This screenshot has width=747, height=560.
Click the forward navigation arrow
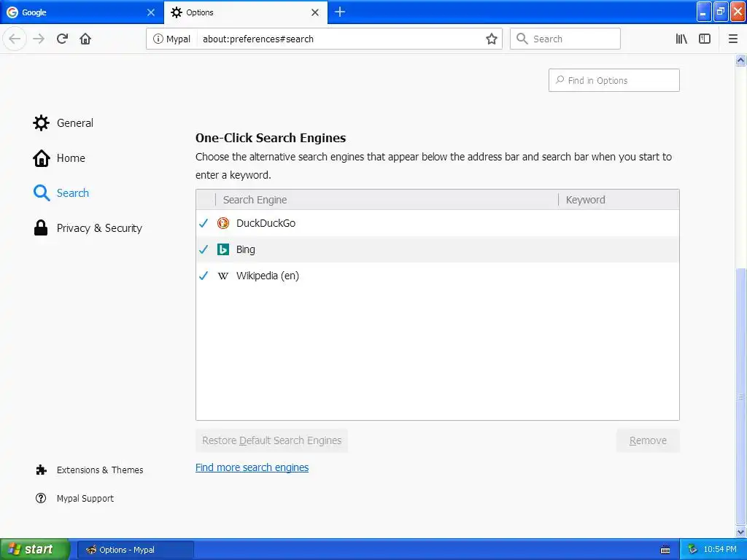(x=39, y=39)
